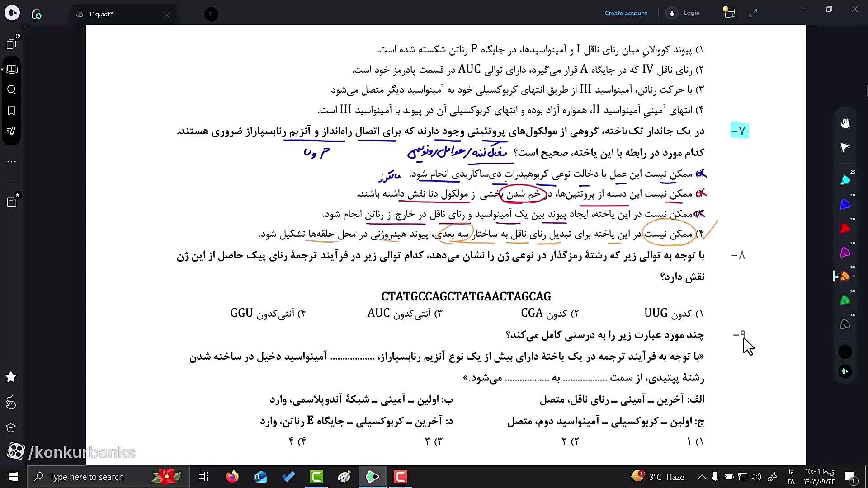Select the arrow pointer tool
868x488 pixels.
(845, 147)
